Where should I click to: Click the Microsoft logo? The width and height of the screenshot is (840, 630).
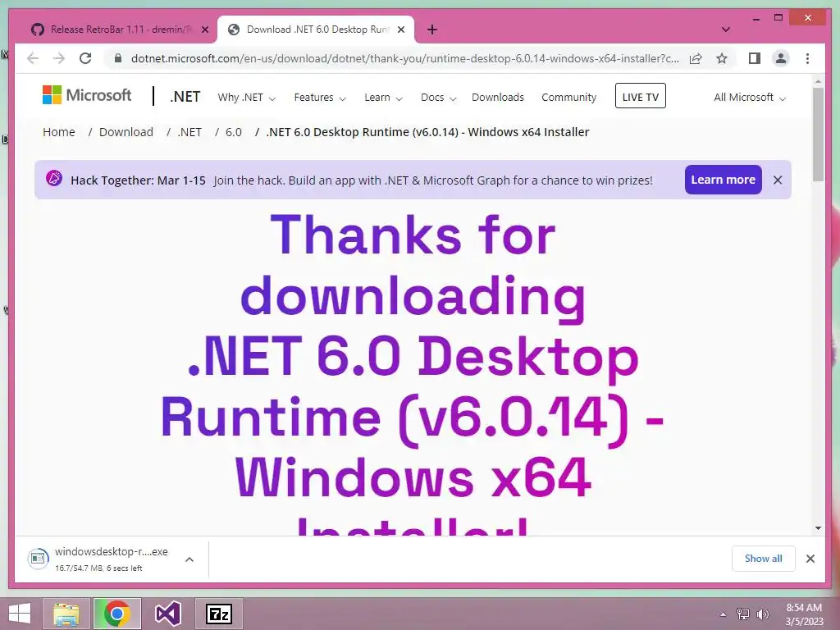click(87, 95)
